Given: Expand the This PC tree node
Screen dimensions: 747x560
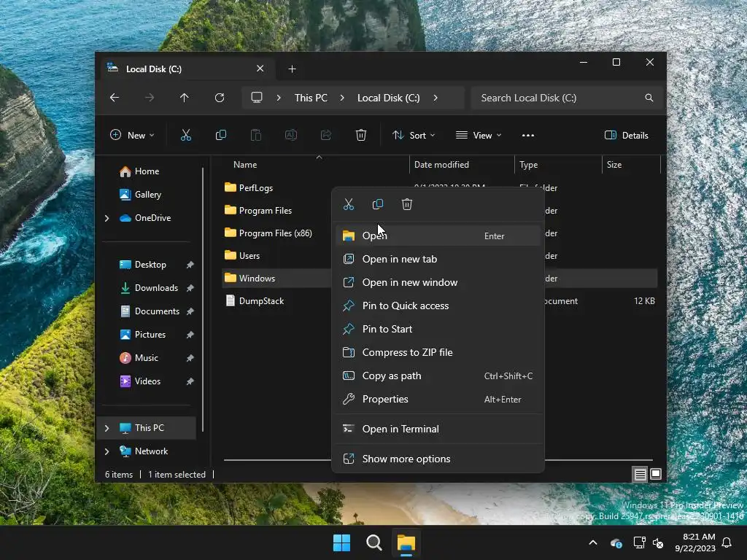Looking at the screenshot, I should 107,428.
